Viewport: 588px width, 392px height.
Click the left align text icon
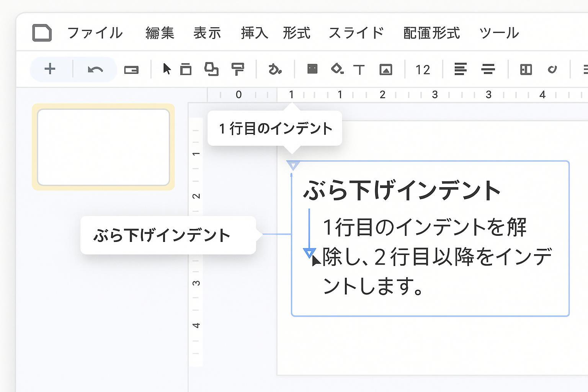tap(460, 69)
